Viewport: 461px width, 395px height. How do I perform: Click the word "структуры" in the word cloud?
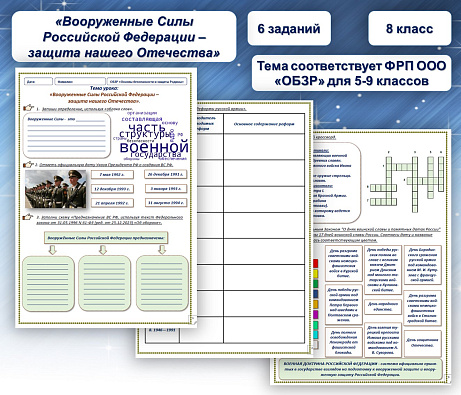coord(145,134)
